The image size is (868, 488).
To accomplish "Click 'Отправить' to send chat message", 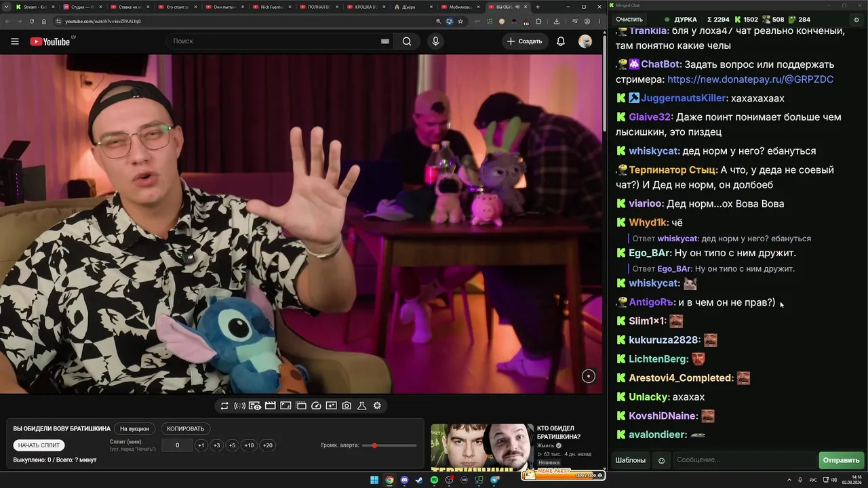I will tap(841, 460).
